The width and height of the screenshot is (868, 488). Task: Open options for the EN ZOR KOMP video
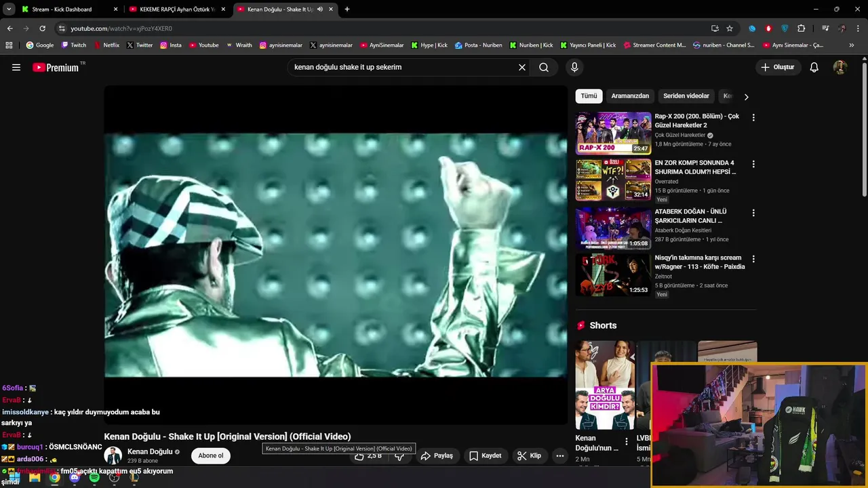753,164
